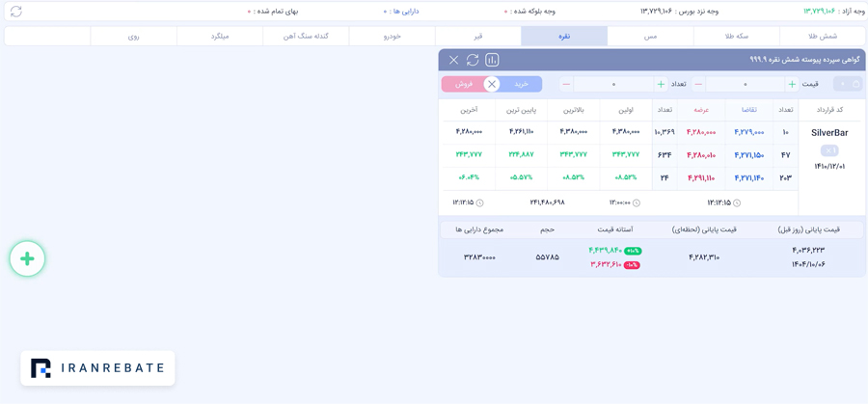Select supply price ۴,۲۸۰,۰۰۰ in عرضه column

pyautogui.click(x=701, y=132)
